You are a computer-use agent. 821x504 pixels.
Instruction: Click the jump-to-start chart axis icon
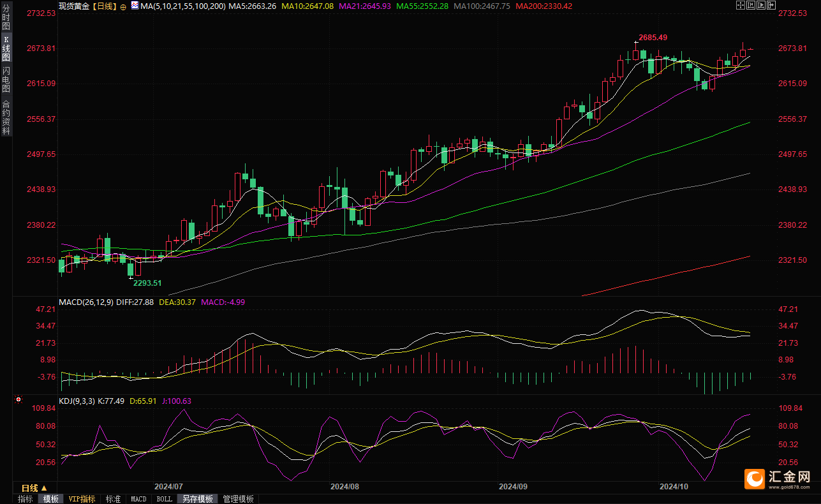pyautogui.click(x=751, y=5)
